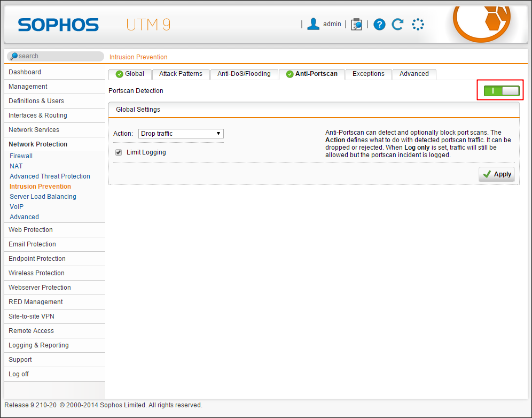Click the dotted circle spinner icon
Image resolution: width=532 pixels, height=418 pixels.
coord(418,24)
